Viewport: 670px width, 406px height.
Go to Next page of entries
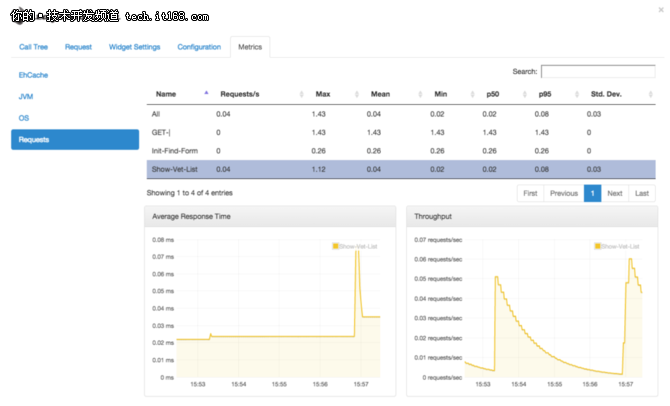(614, 193)
